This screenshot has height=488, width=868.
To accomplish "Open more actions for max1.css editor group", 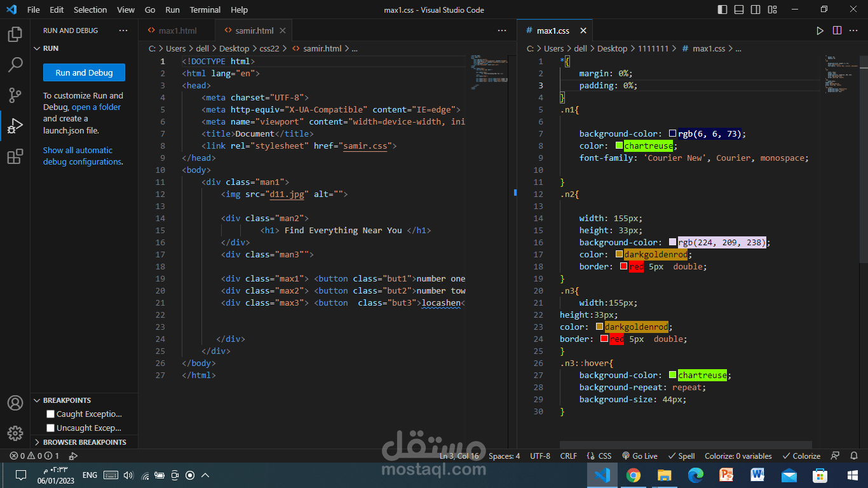I will click(x=853, y=30).
